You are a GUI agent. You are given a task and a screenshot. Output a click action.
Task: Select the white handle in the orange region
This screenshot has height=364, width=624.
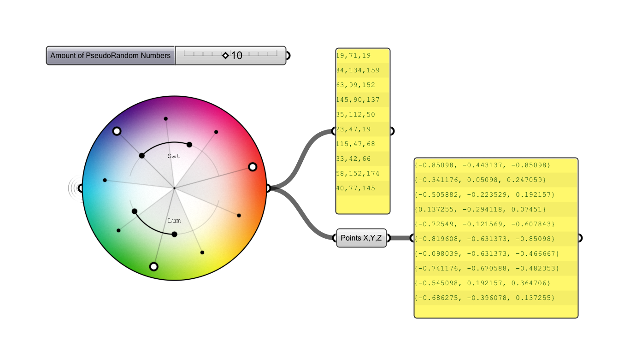(x=253, y=167)
